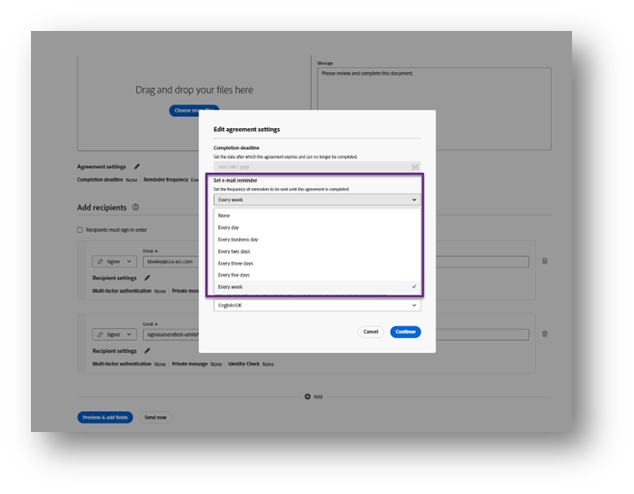The height and width of the screenshot is (494, 634).
Task: Select None from the reminder list
Action: tap(224, 215)
